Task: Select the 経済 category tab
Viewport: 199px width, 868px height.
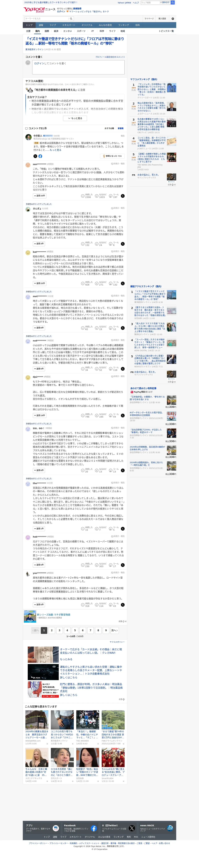Action: click(56, 31)
